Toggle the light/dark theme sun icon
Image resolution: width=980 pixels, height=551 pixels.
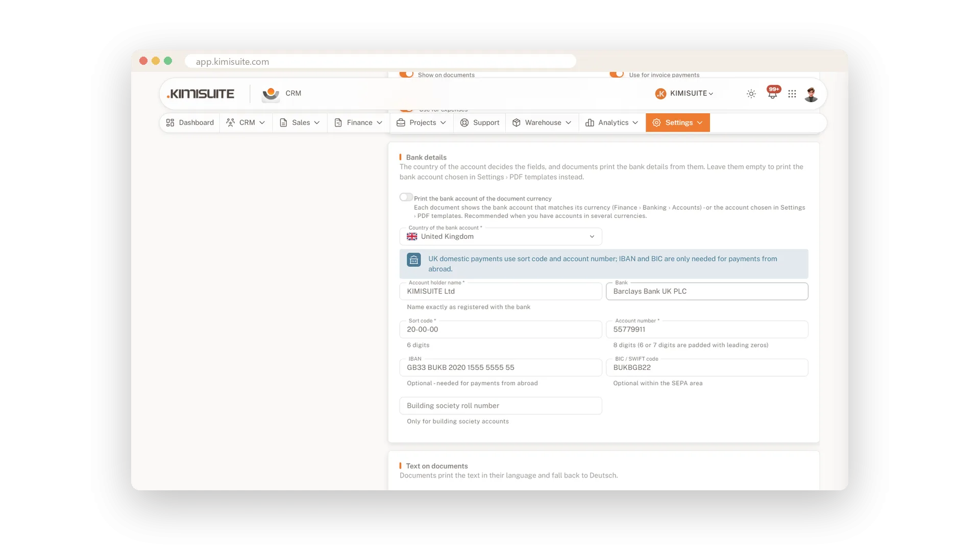[x=751, y=94]
